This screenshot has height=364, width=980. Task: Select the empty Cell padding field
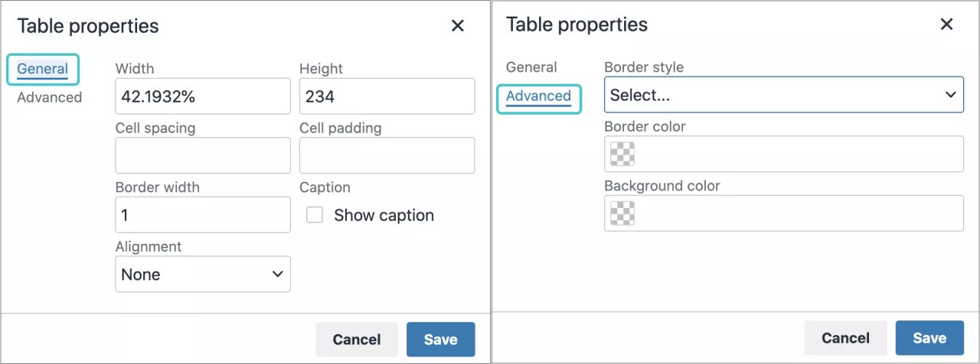(x=387, y=156)
